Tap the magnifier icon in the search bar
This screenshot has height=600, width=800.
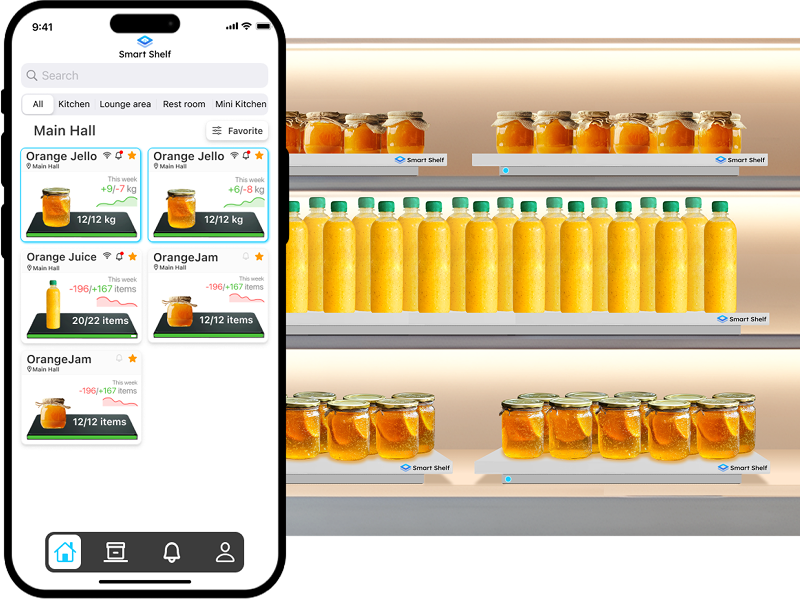coord(32,76)
